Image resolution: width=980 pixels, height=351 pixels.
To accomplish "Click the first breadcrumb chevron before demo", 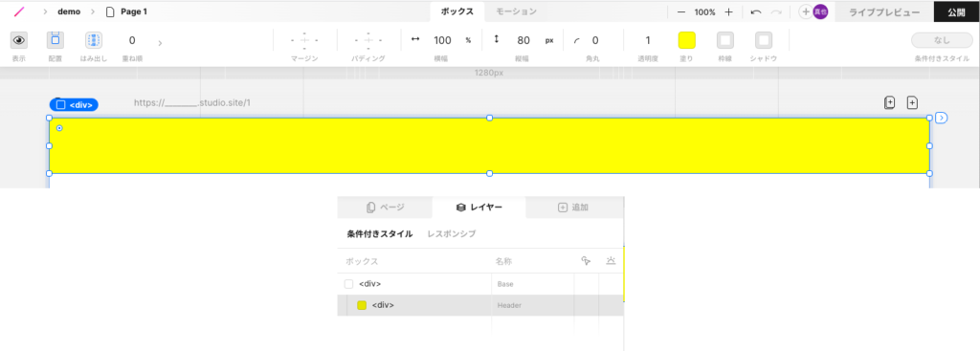I will [45, 11].
